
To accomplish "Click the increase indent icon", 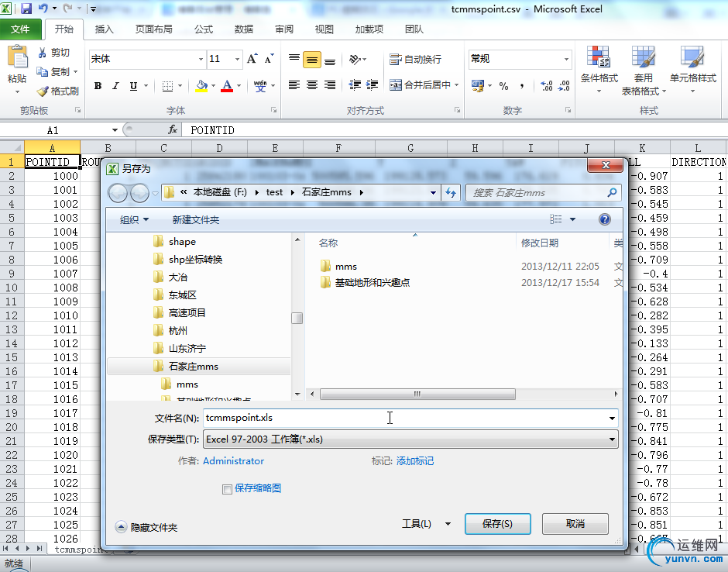I will [372, 85].
